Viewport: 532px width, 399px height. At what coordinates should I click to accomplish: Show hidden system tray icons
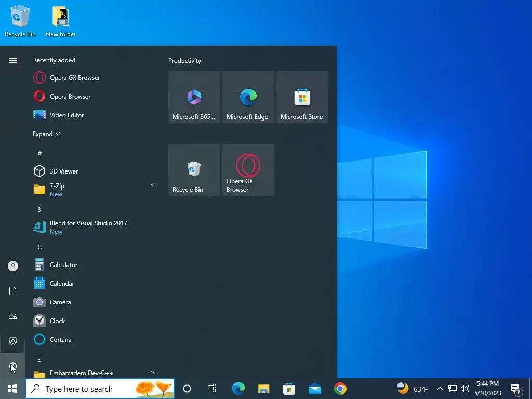click(440, 389)
